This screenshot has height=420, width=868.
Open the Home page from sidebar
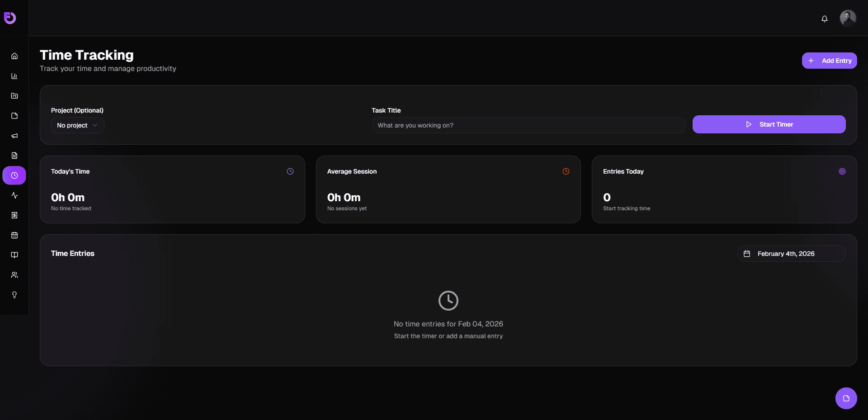[14, 56]
